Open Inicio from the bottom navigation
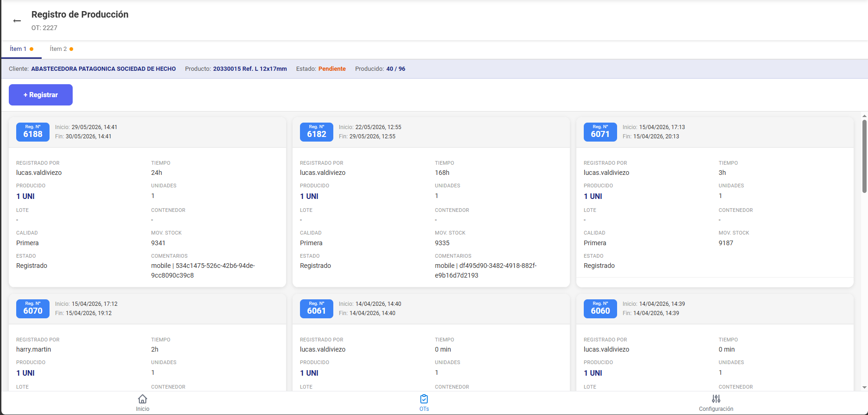The image size is (868, 415). pos(143,403)
